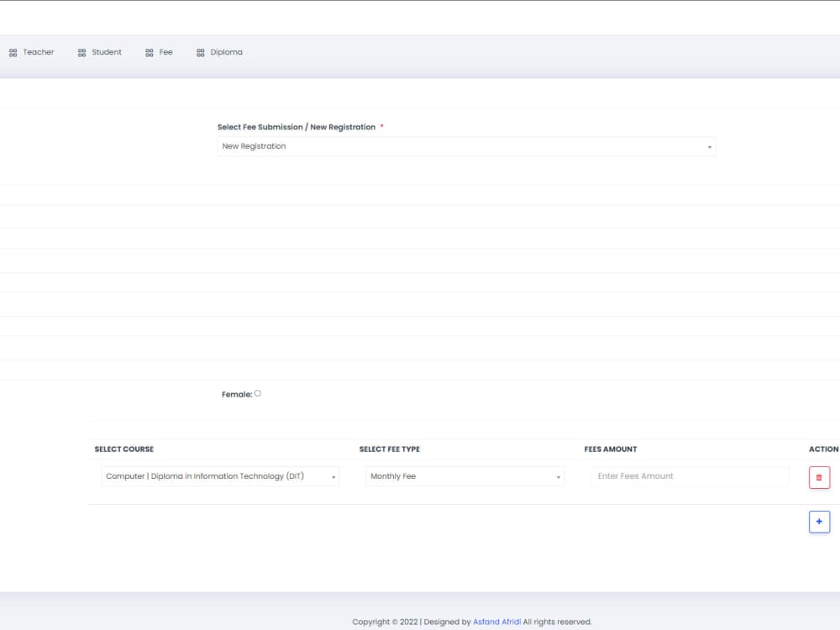
Task: Open the Student menu item
Action: (x=104, y=52)
